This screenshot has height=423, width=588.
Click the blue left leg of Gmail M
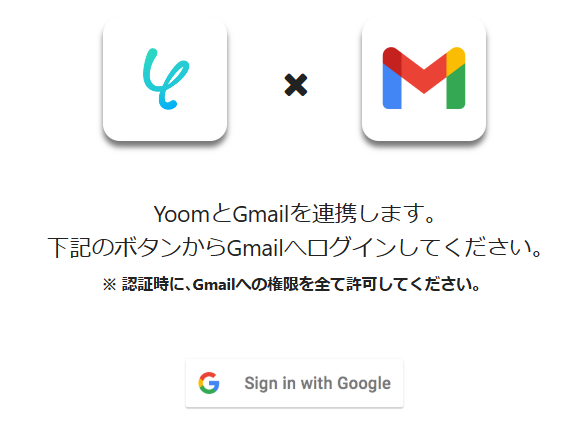[392, 86]
